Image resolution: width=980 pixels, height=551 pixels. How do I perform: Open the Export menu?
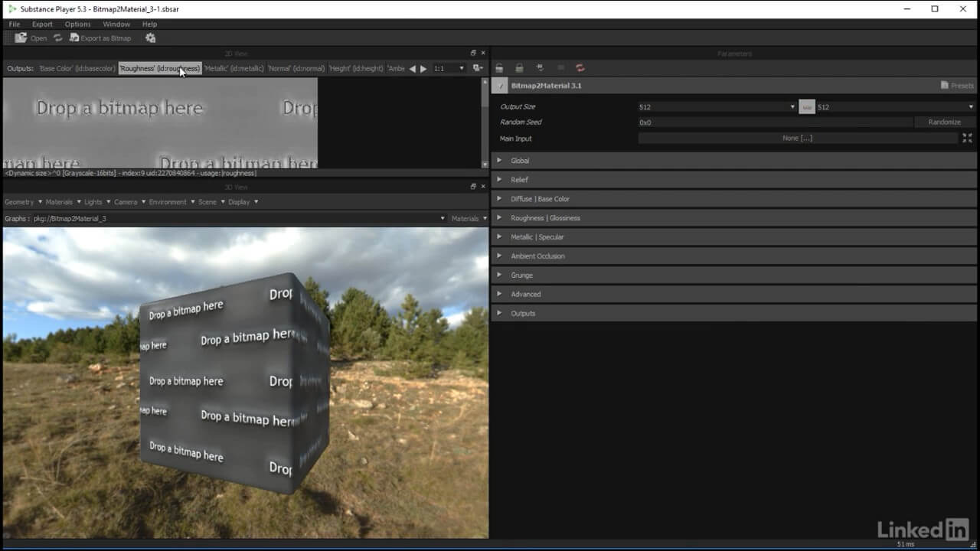click(x=42, y=24)
